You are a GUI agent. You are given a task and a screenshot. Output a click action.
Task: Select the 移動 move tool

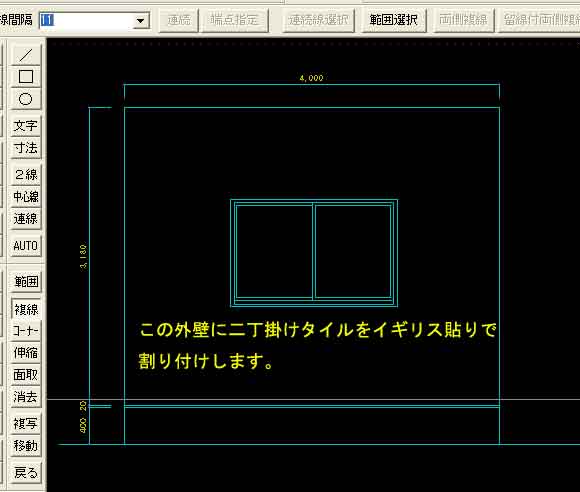pos(26,445)
